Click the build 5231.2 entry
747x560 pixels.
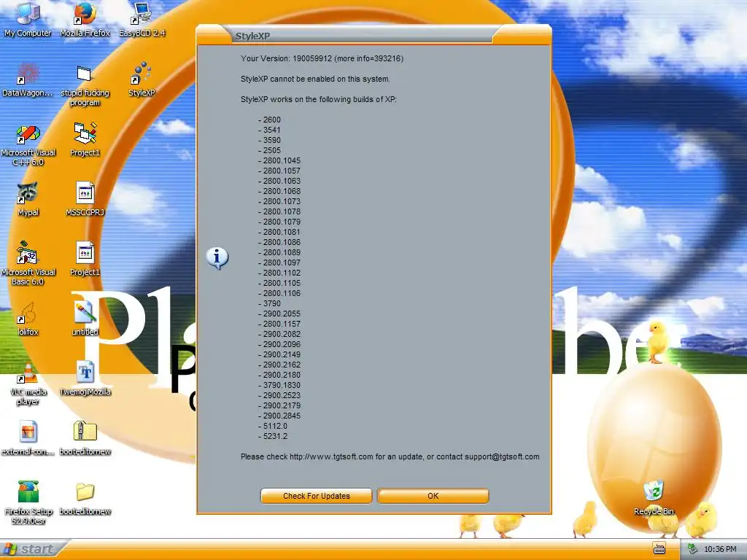tap(273, 436)
